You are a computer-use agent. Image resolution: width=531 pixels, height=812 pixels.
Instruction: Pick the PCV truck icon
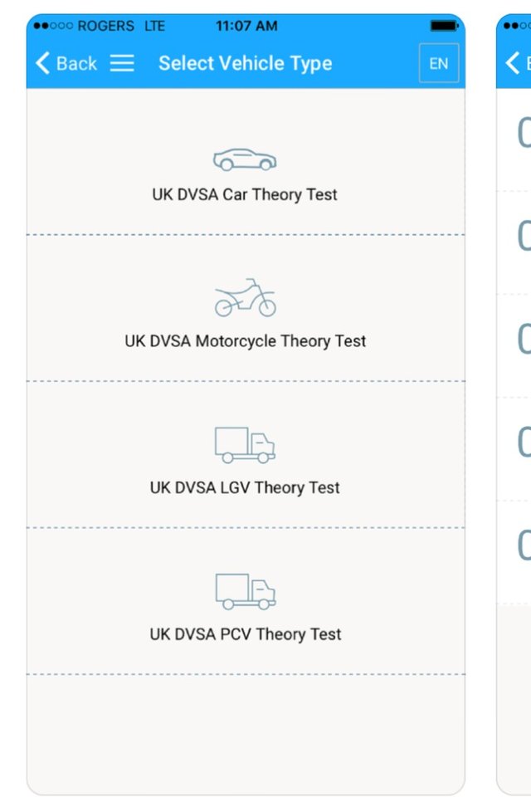(x=246, y=591)
